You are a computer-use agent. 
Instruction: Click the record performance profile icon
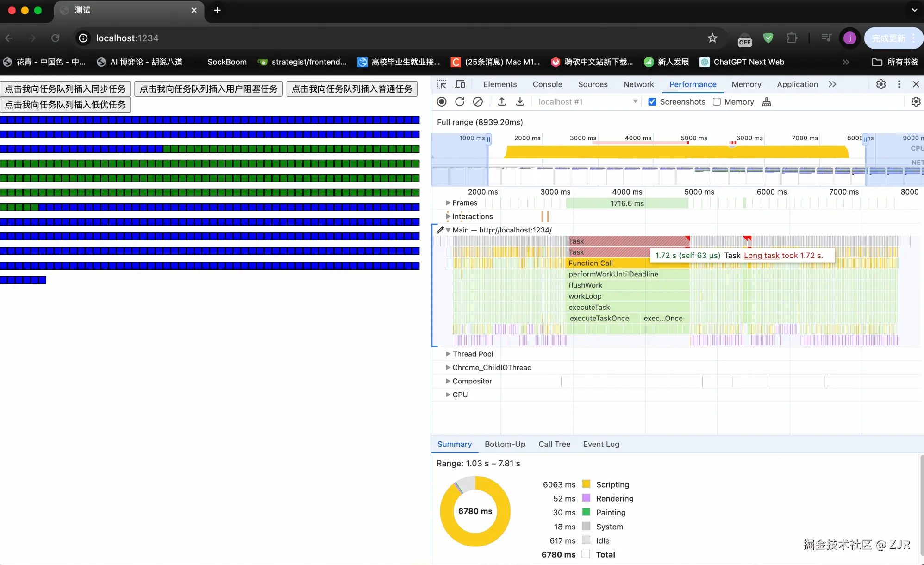tap(442, 102)
